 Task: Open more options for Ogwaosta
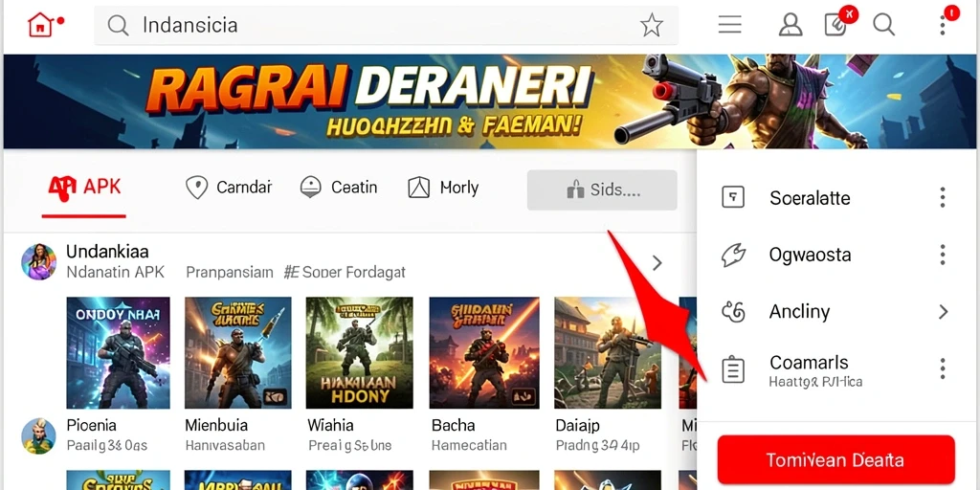(943, 255)
